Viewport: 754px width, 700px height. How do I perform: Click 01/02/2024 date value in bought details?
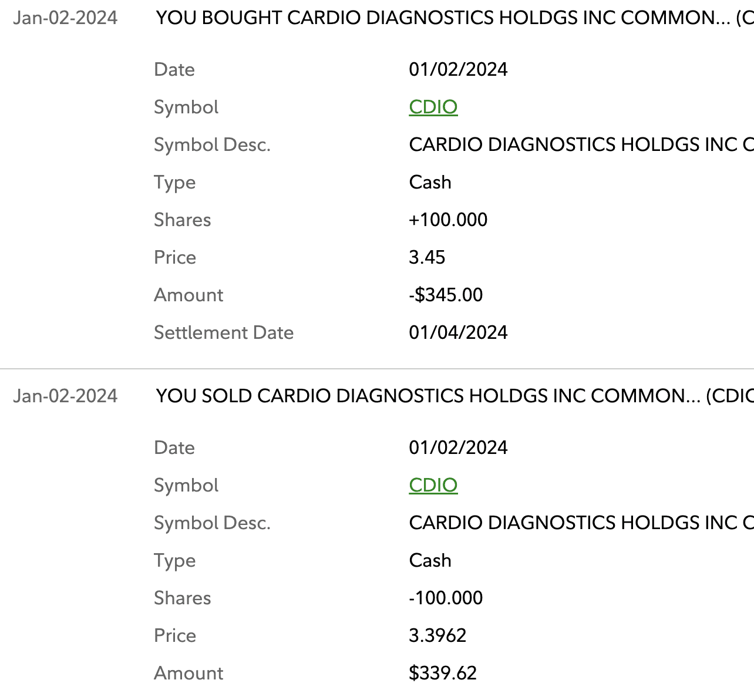(458, 69)
